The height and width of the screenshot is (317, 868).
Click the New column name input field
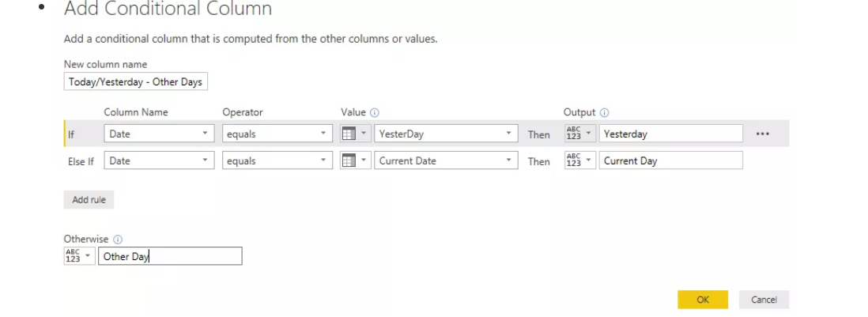tap(136, 81)
